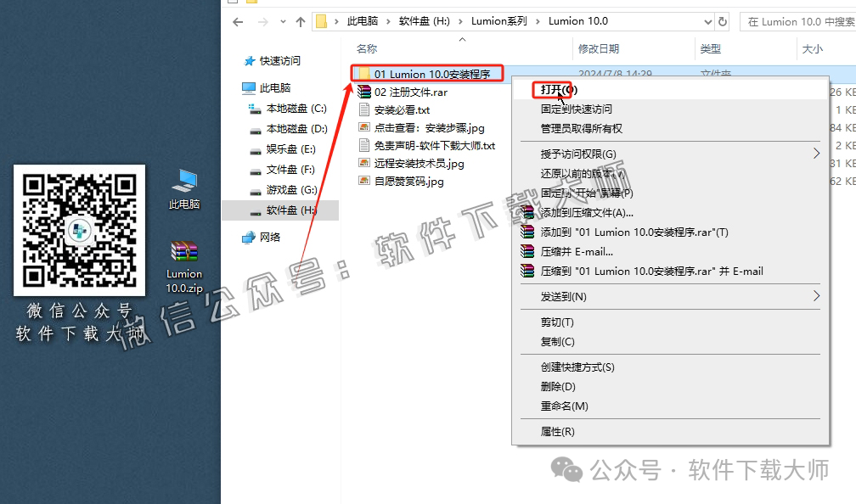856x504 pixels.
Task: Select 软件盘 (H:) breadcrumb segment
Action: (x=425, y=21)
